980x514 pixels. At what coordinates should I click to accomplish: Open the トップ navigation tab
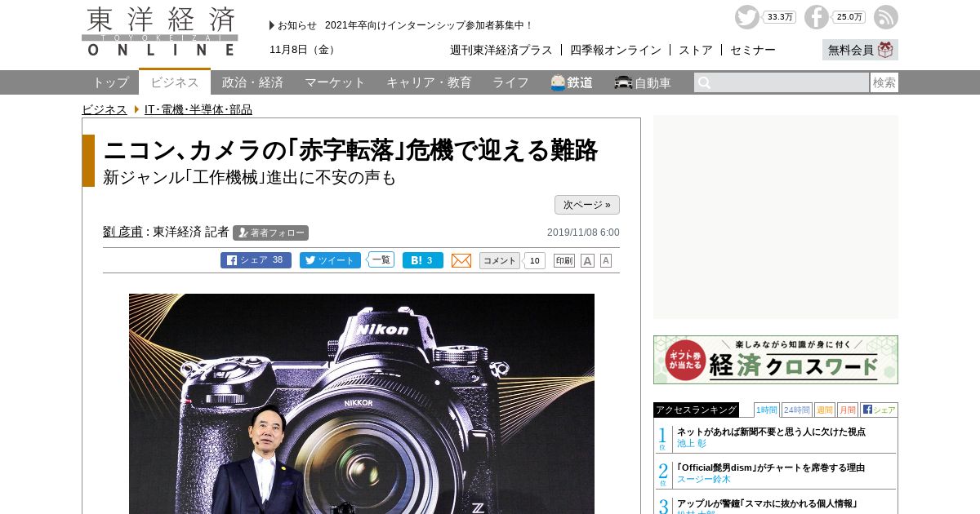(x=110, y=82)
